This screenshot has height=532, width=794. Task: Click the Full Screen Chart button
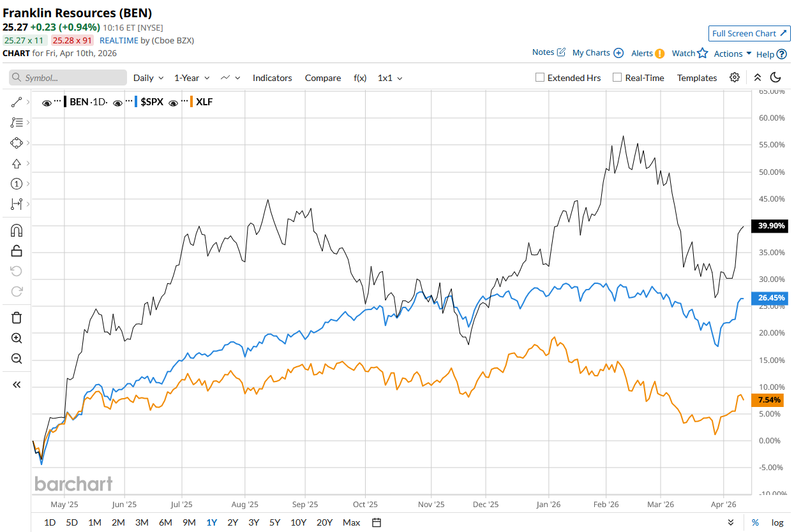(x=749, y=33)
